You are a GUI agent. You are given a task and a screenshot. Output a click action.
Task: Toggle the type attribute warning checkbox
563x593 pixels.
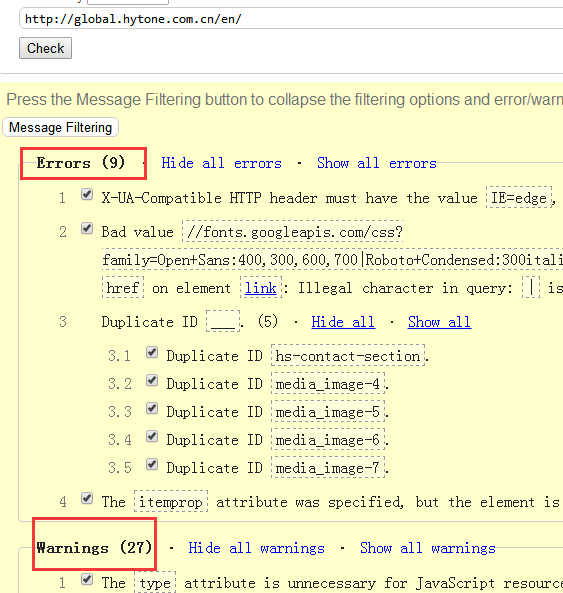pos(87,579)
